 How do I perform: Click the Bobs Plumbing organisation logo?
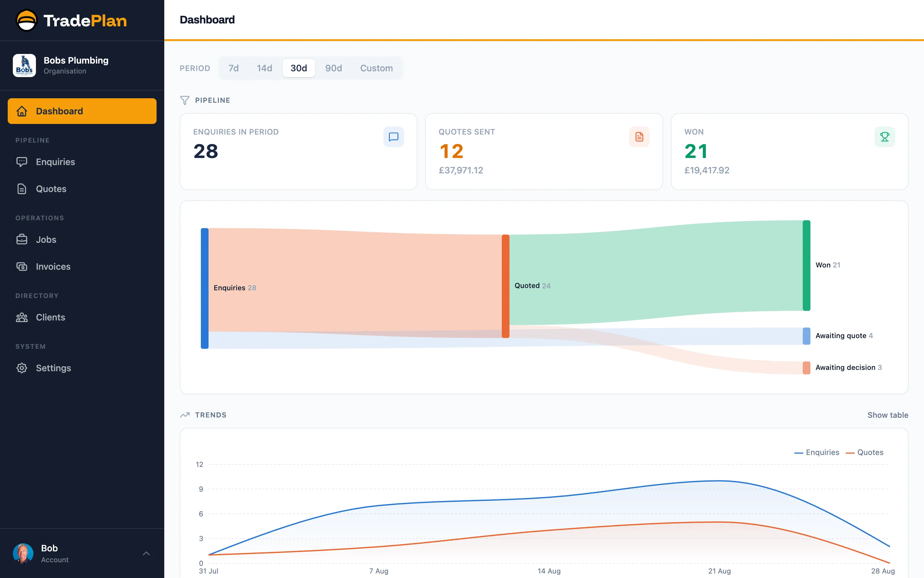(x=24, y=66)
